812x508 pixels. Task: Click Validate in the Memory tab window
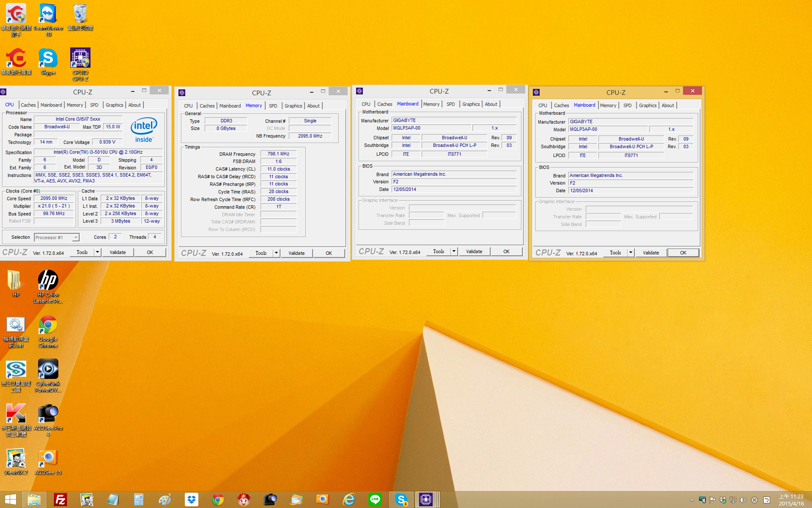[x=296, y=253]
